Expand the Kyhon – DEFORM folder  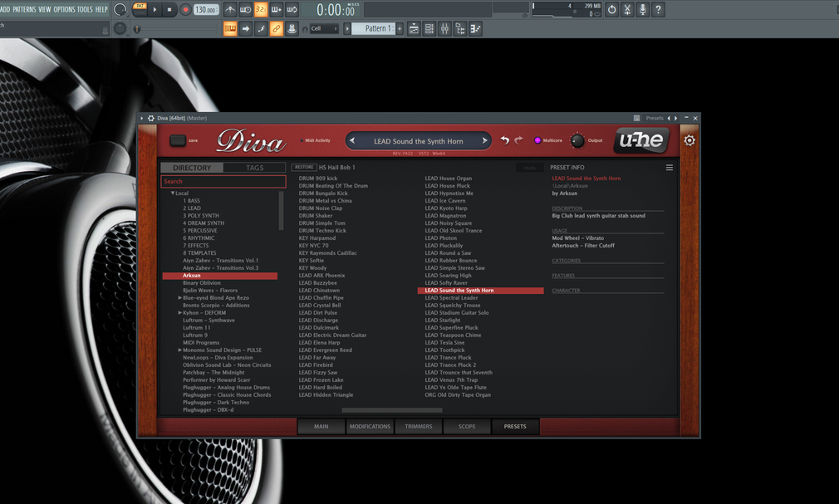[x=179, y=313]
